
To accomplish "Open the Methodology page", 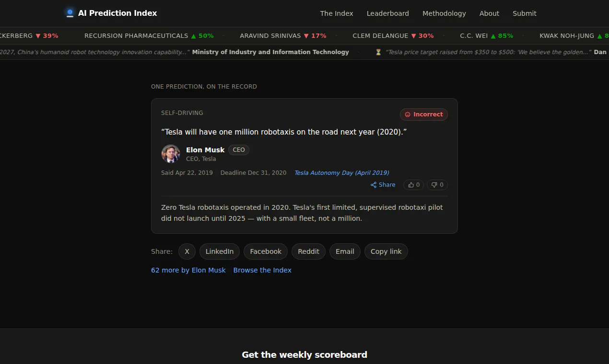I will (444, 13).
